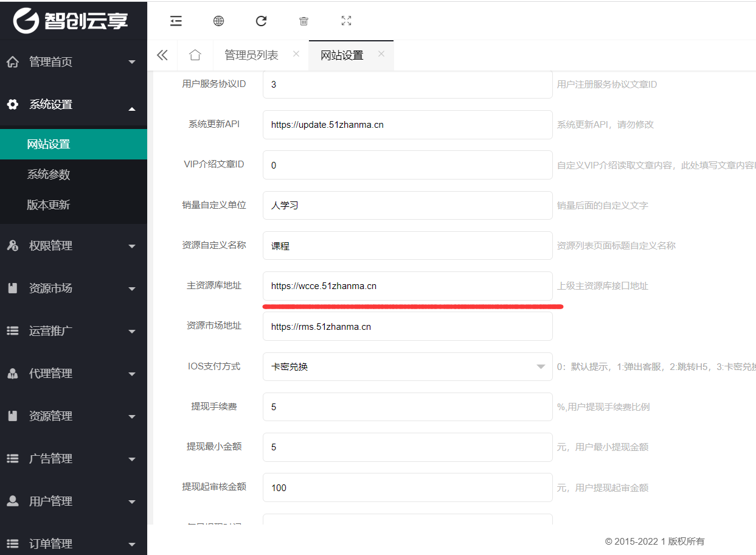756x555 pixels.
Task: Expand the 广告管理 menu arrow
Action: pyautogui.click(x=132, y=459)
